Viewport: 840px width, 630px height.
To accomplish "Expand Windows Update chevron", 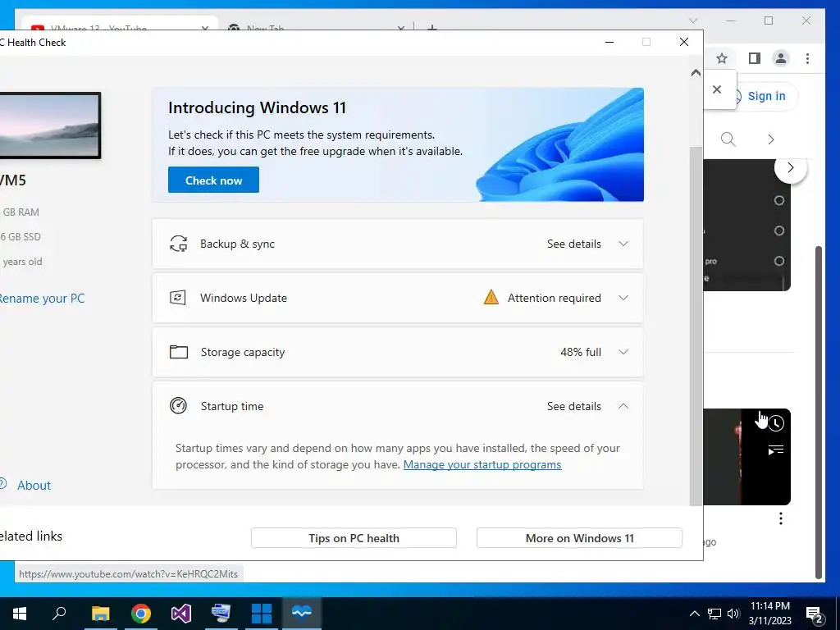I will pyautogui.click(x=623, y=298).
